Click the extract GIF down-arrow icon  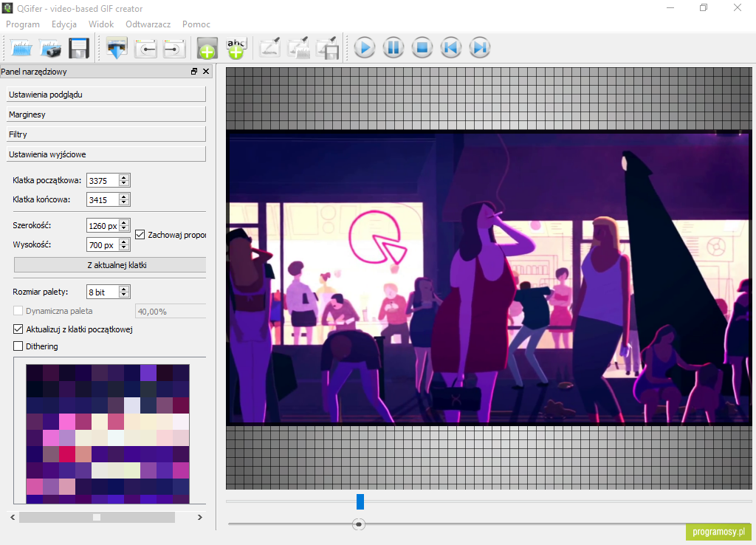tap(117, 48)
